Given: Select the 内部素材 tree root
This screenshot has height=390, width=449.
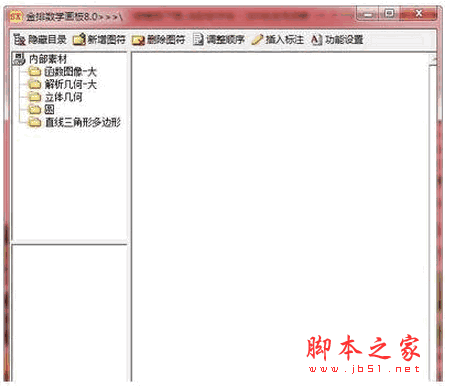Looking at the screenshot, I should pos(48,59).
